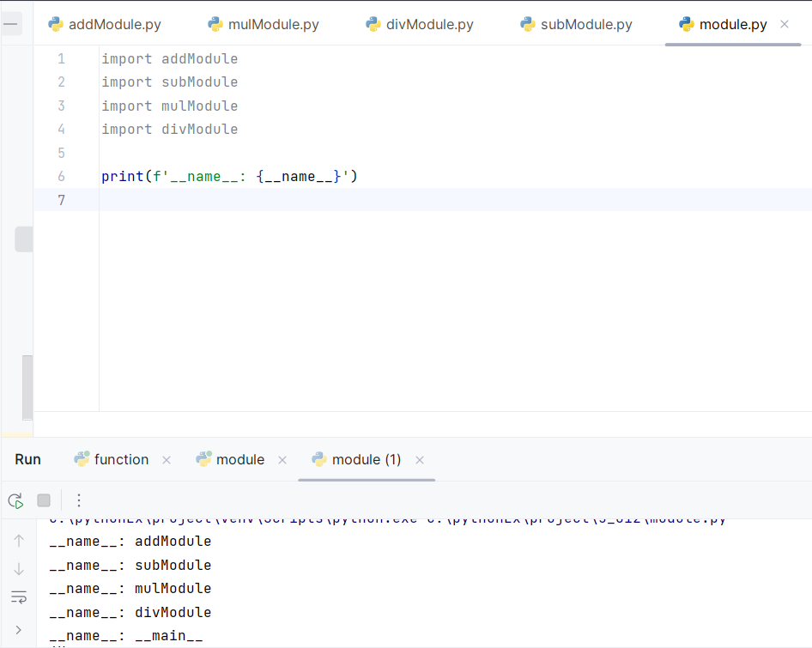Click the Python icon on subModule.py tab
Screen dimensions: 812x648
point(527,24)
